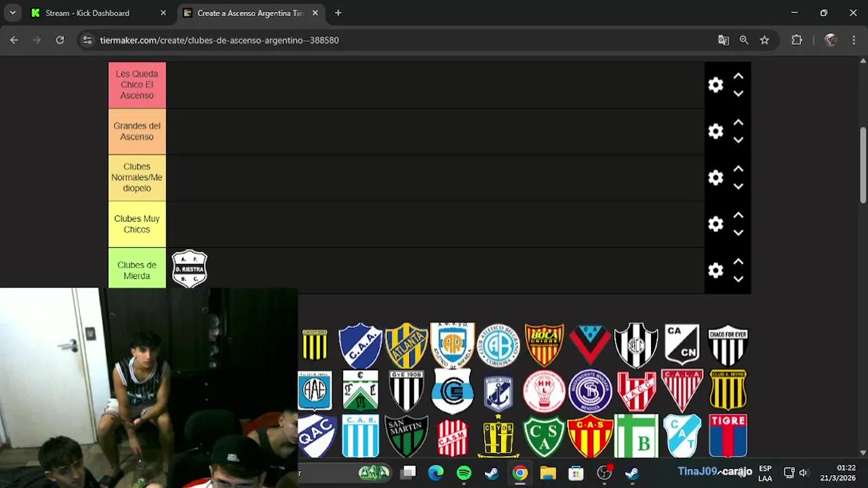Screen dimensions: 868x488
Task: Switch to Create a Ascenso Argentina tab
Action: tap(249, 13)
